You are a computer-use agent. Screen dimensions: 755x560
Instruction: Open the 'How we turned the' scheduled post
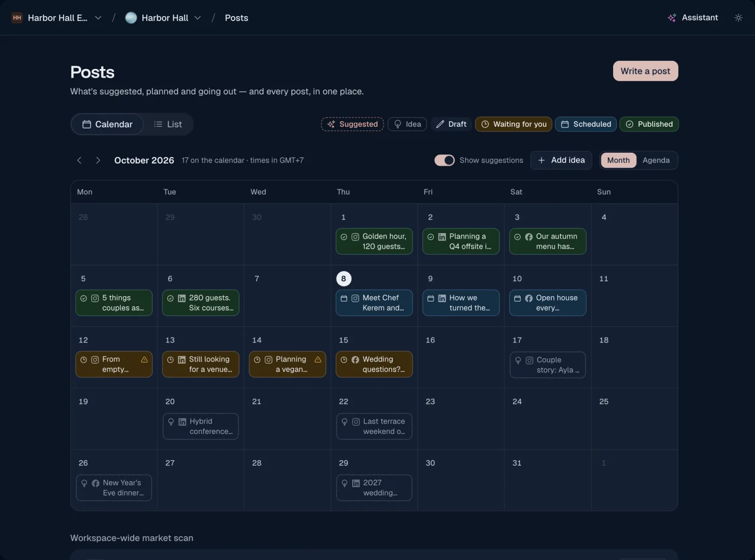pos(461,303)
